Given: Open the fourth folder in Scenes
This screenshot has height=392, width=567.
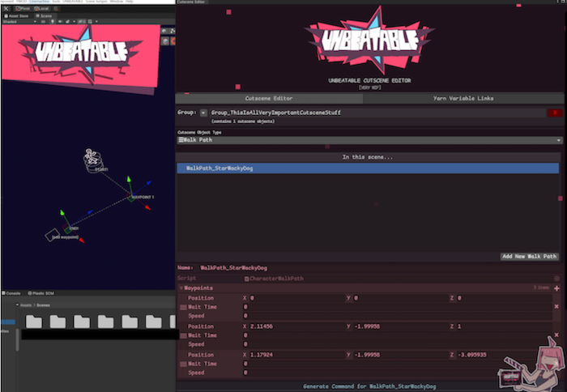Looking at the screenshot, I should [x=105, y=322].
